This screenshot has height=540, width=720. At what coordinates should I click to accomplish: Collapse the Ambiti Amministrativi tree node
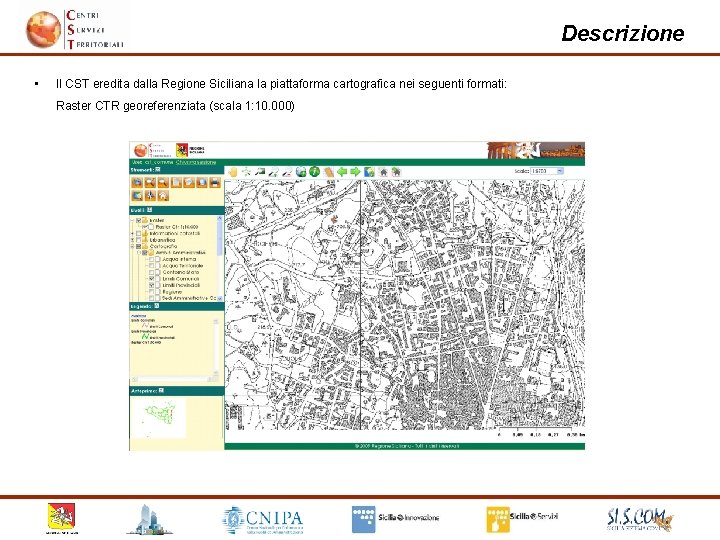139,253
